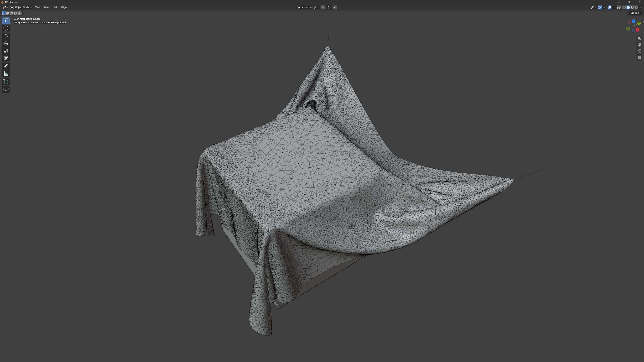Open the View menu
644x362 pixels.
(38, 8)
